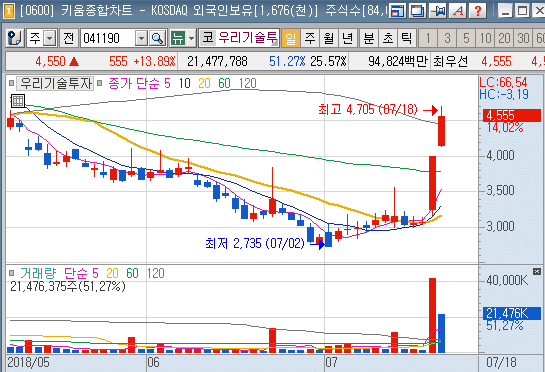Open news with the green 뉴 button
545x372 pixels.
(x=178, y=38)
